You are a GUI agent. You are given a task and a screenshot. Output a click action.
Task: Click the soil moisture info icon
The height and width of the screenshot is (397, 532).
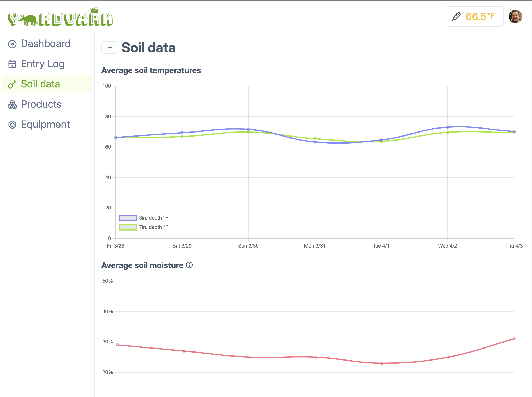pyautogui.click(x=189, y=265)
